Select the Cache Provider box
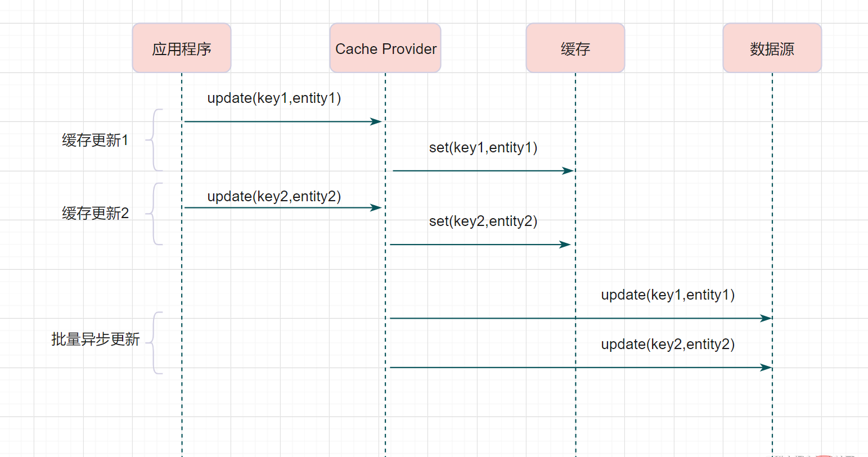 pos(385,48)
